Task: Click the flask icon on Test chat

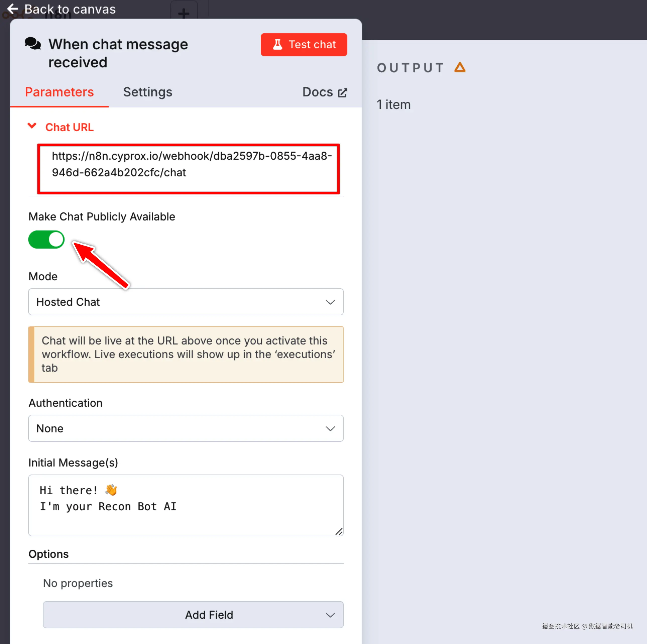Action: tap(277, 44)
